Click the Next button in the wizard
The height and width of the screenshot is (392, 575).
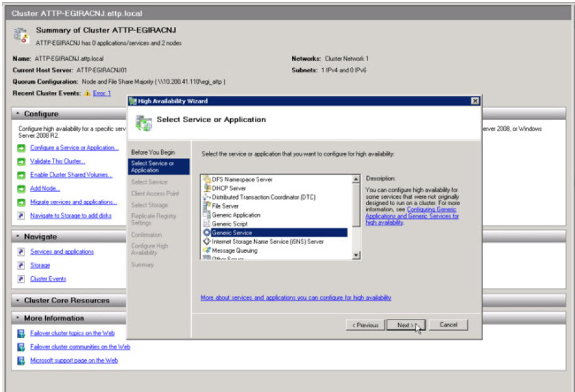tap(406, 325)
